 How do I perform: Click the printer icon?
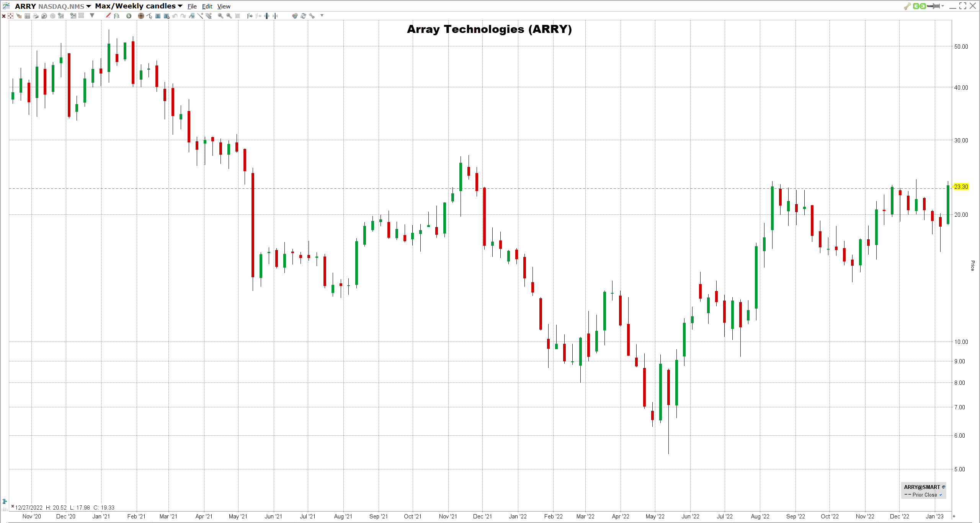click(36, 16)
